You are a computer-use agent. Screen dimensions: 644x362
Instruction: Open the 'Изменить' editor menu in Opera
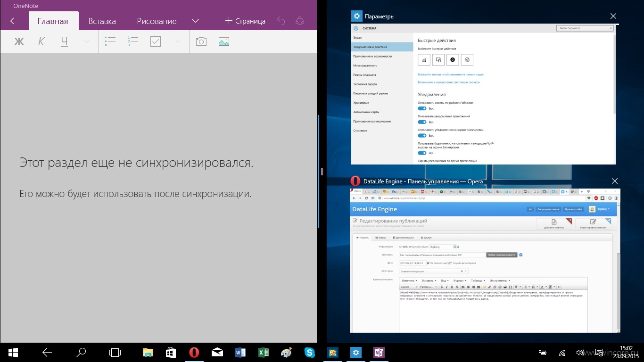tap(409, 280)
